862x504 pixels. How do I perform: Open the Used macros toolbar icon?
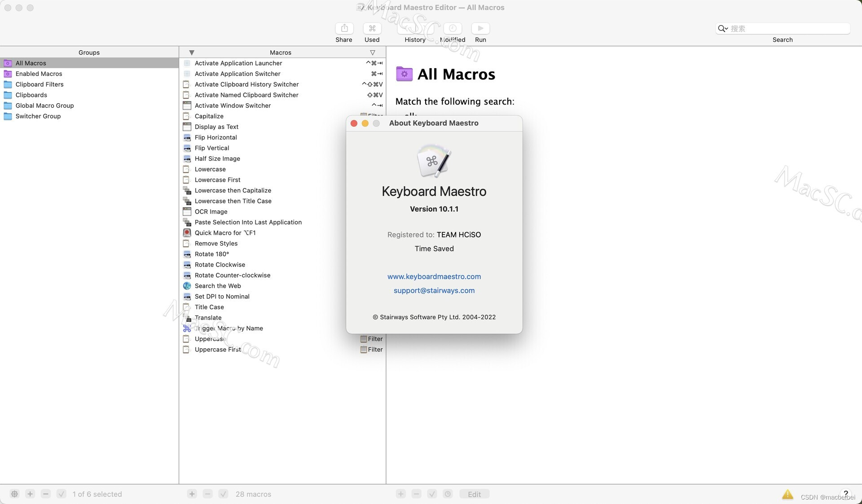[372, 29]
